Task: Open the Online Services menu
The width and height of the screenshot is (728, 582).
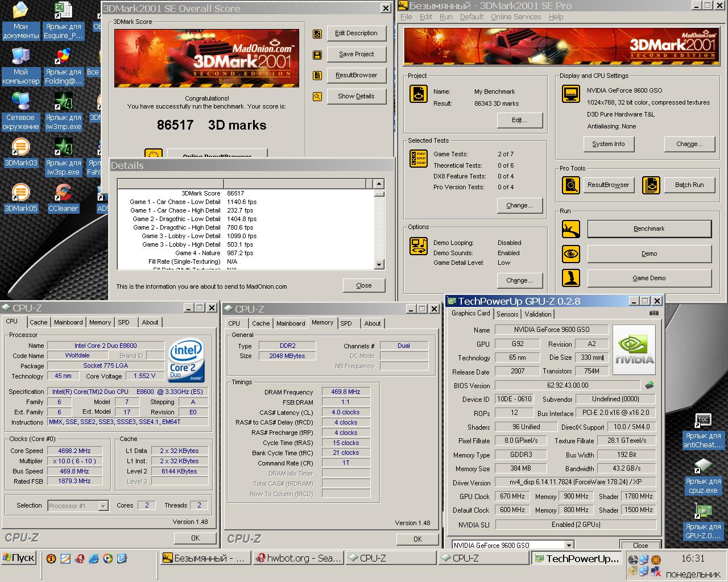Action: (x=516, y=17)
